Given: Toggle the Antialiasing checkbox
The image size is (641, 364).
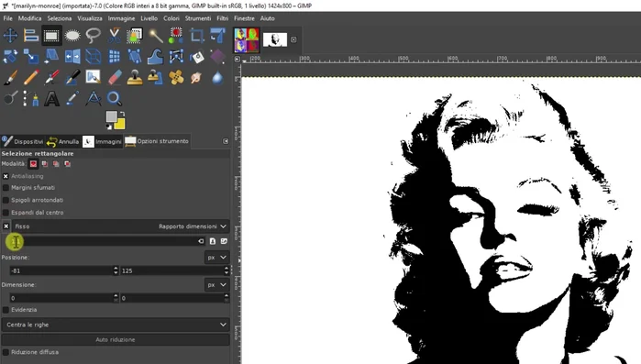Looking at the screenshot, I should [x=6, y=176].
